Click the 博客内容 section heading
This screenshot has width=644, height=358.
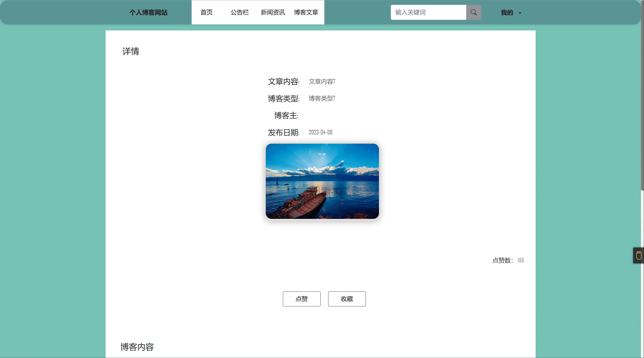click(137, 347)
